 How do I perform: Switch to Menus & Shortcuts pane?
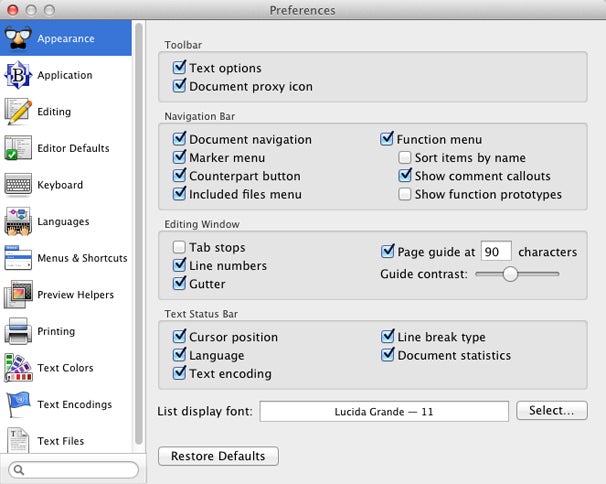66,258
